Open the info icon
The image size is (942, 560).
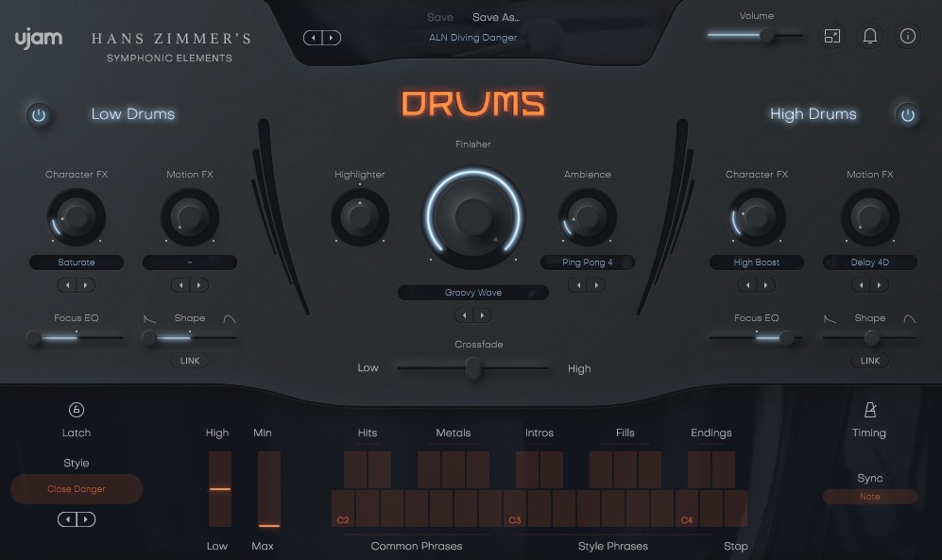point(907,36)
